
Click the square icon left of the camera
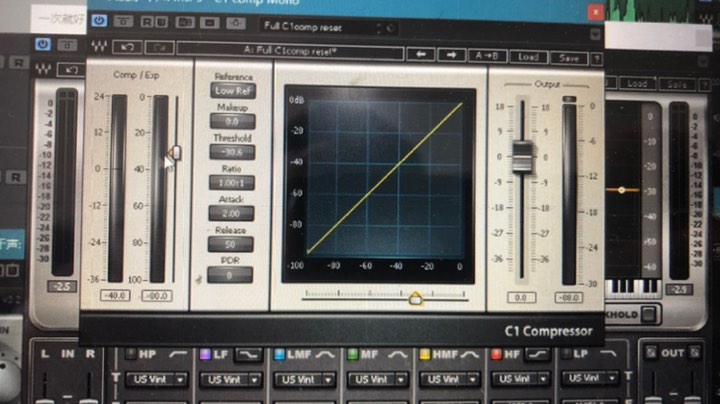(x=209, y=22)
